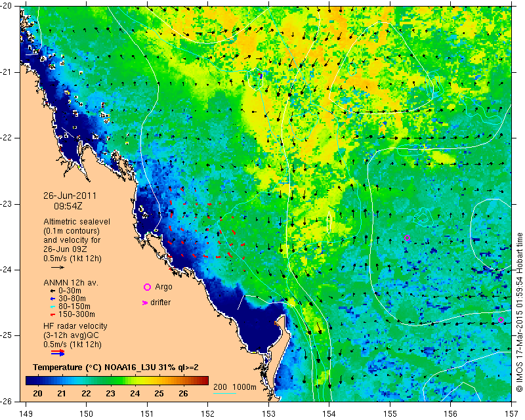
Task: Click the Temperature (°C) NOAA16_L3U title
Action: [116, 367]
